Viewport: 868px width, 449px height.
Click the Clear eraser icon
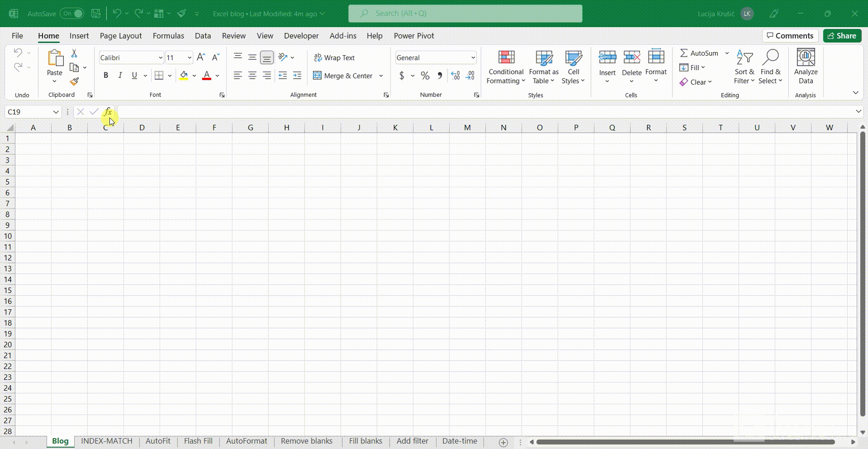(684, 82)
